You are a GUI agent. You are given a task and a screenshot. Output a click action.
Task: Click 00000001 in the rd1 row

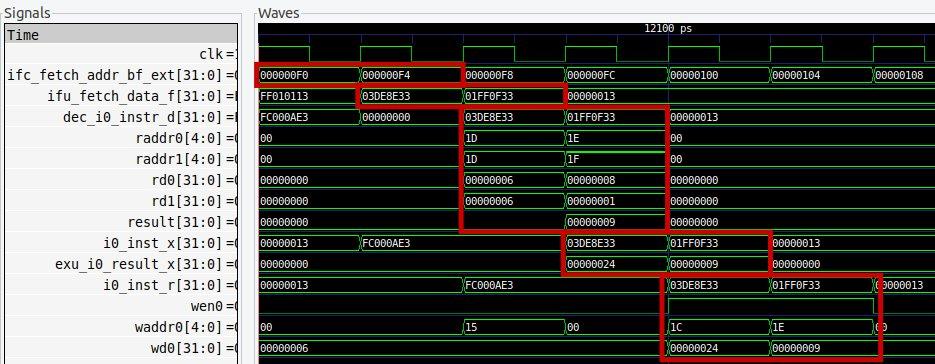(x=592, y=201)
